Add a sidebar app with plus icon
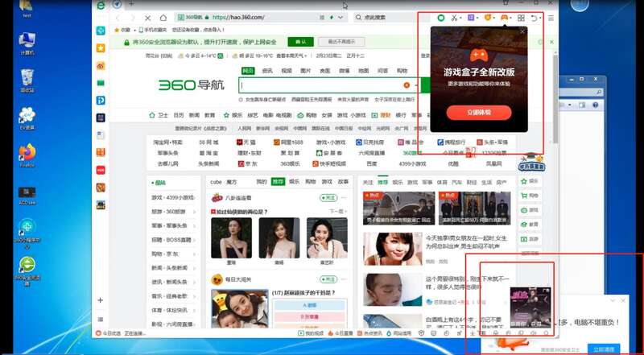 (100, 300)
